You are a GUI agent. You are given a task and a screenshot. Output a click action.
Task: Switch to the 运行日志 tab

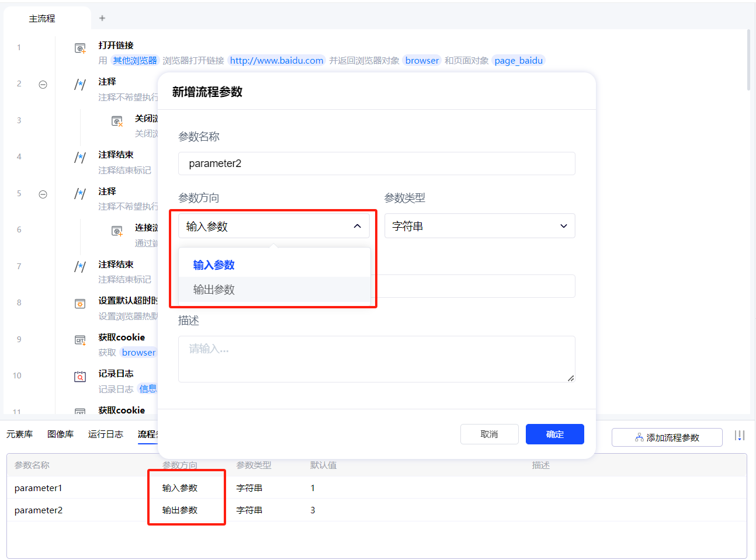point(106,434)
